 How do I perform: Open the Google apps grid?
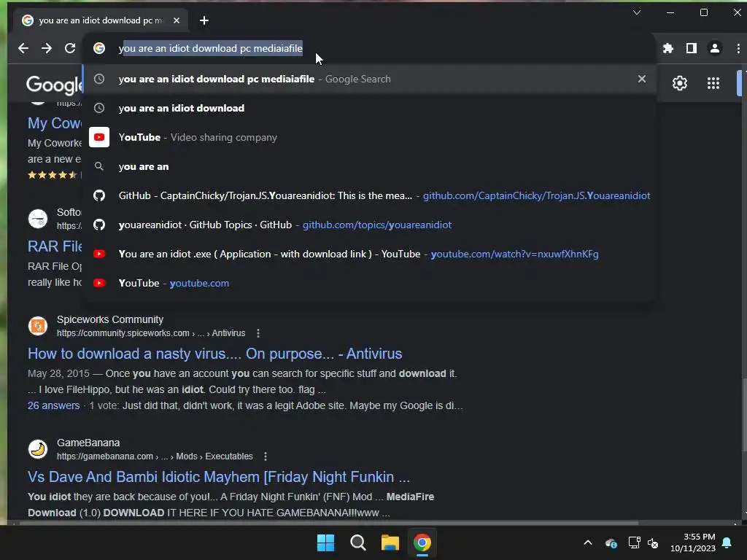(x=713, y=83)
